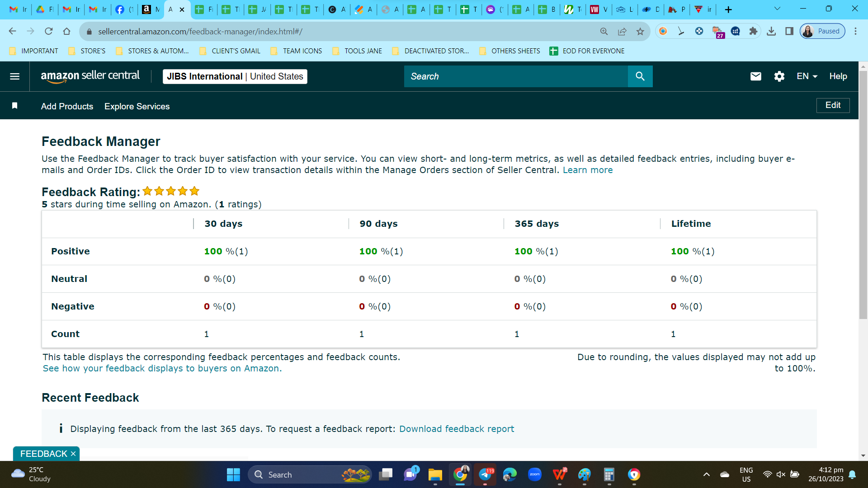
Task: Open the notification bell in system tray
Action: pos(852,474)
